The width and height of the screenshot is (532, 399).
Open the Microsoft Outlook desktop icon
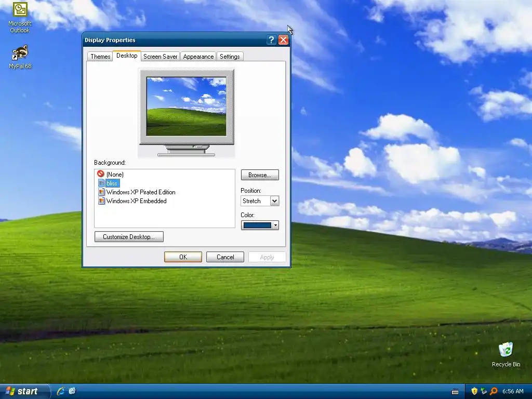(x=20, y=17)
